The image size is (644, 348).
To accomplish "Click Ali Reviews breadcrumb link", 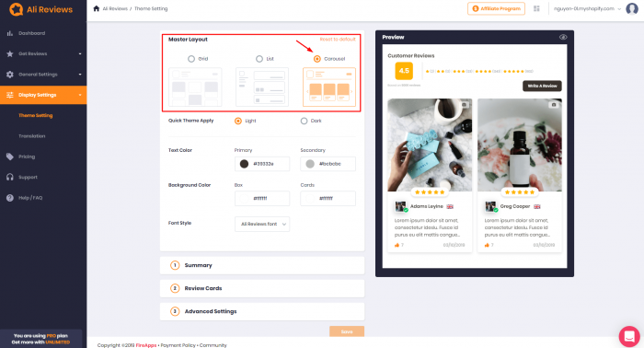I will [115, 8].
